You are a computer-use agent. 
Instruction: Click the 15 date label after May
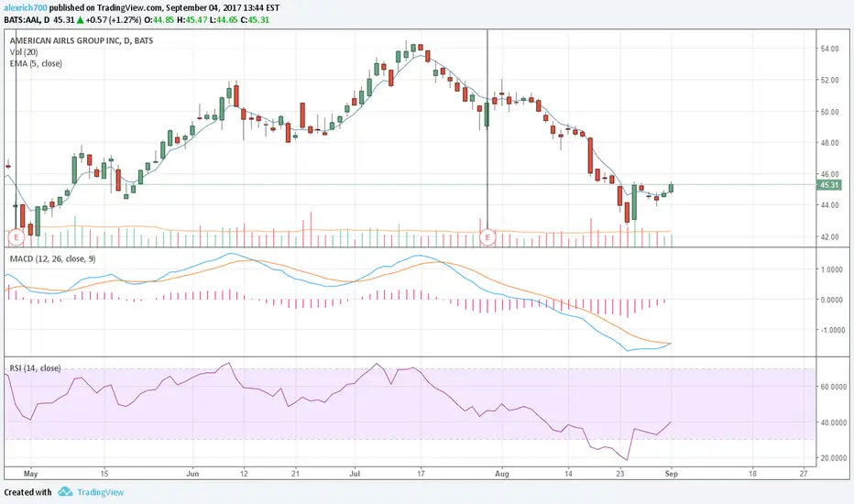click(x=104, y=474)
